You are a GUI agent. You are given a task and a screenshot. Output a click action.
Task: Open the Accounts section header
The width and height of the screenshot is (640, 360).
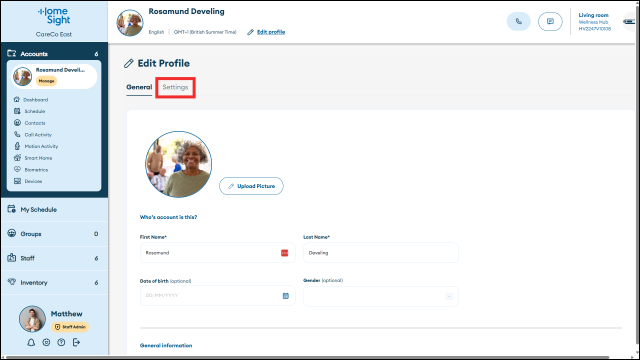(x=54, y=53)
